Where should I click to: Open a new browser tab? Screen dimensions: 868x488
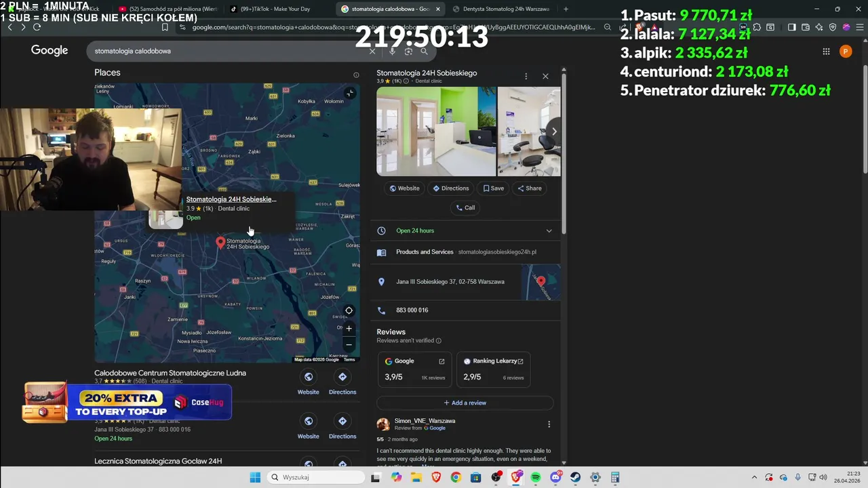tap(566, 9)
